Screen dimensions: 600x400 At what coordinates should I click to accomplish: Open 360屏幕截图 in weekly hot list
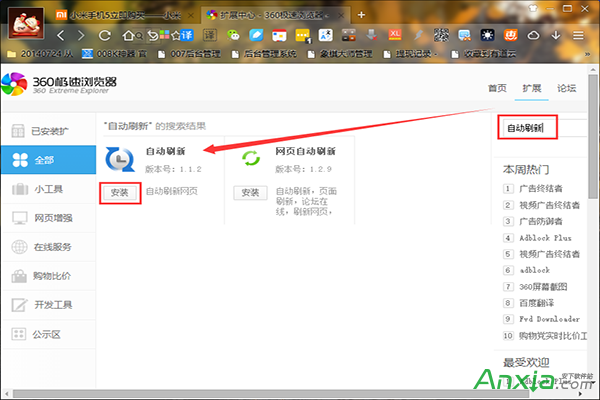pyautogui.click(x=543, y=287)
